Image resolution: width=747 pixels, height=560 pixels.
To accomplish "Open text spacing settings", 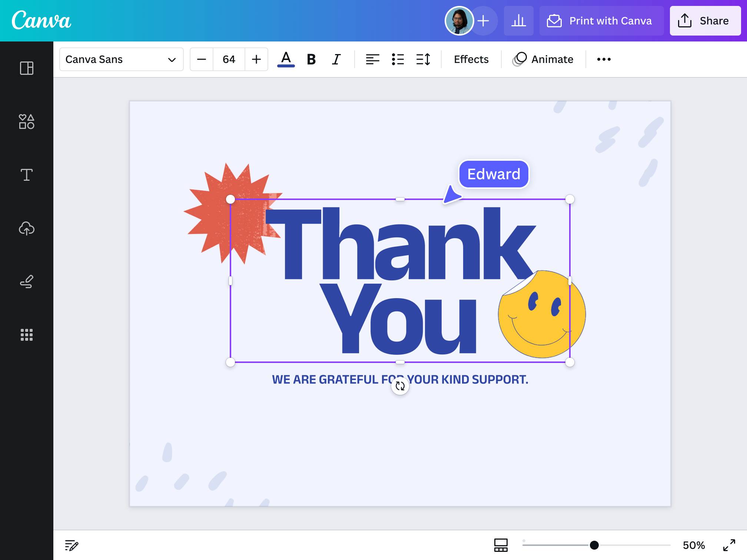I will click(x=423, y=59).
